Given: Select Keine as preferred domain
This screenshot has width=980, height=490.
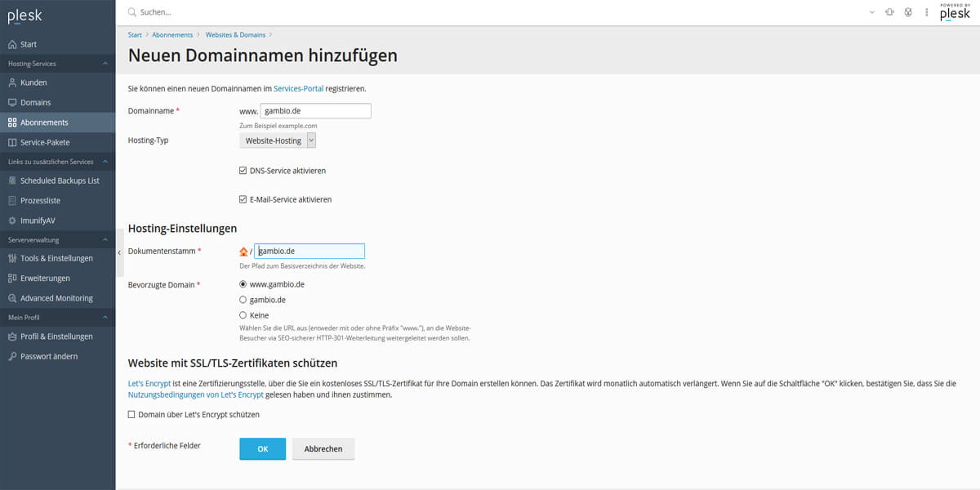Looking at the screenshot, I should point(243,315).
